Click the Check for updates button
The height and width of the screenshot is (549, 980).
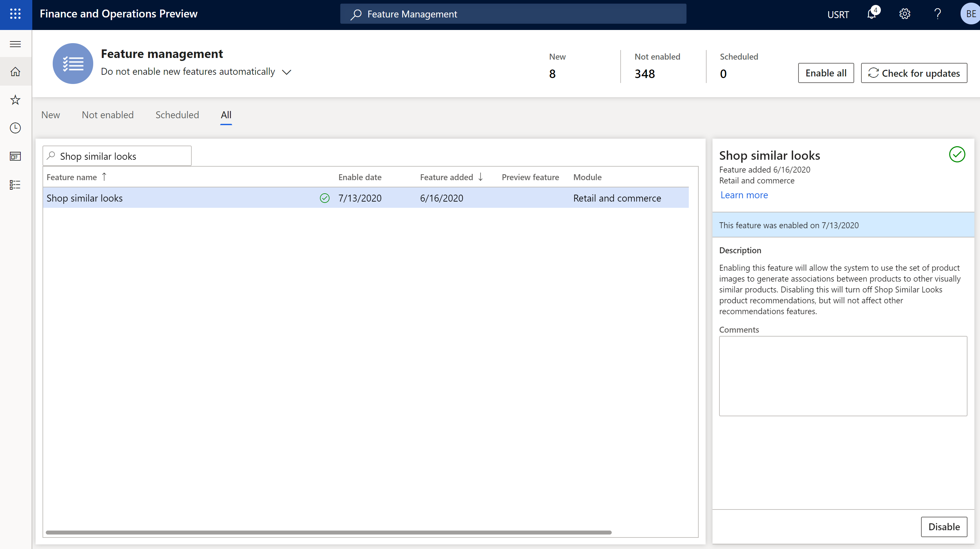pyautogui.click(x=913, y=72)
